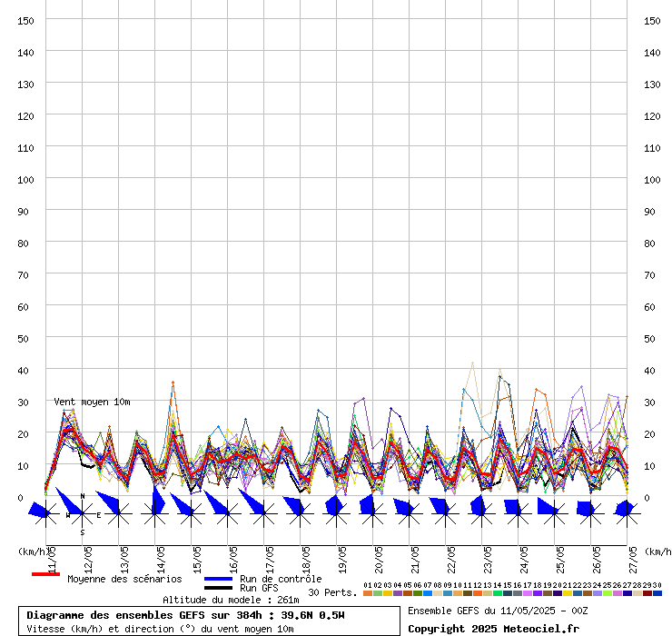Click the 14/05 date axis label
Screen dimensions: 672x636
coord(161,560)
